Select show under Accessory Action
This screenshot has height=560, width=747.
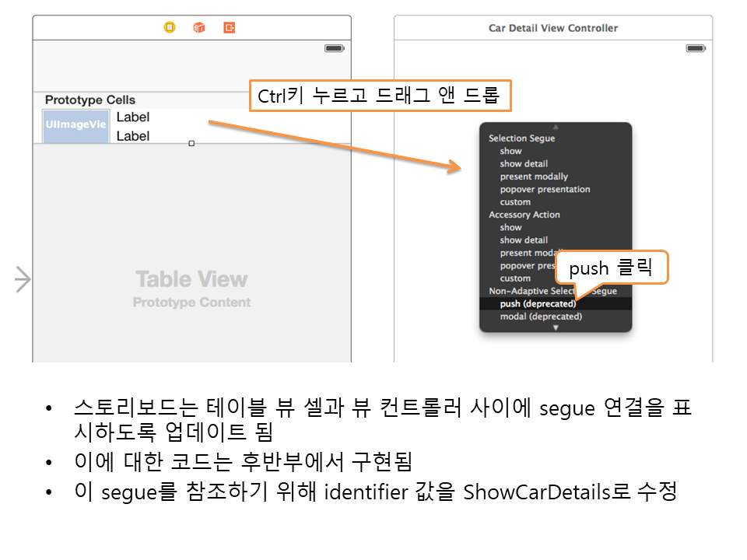tap(510, 227)
